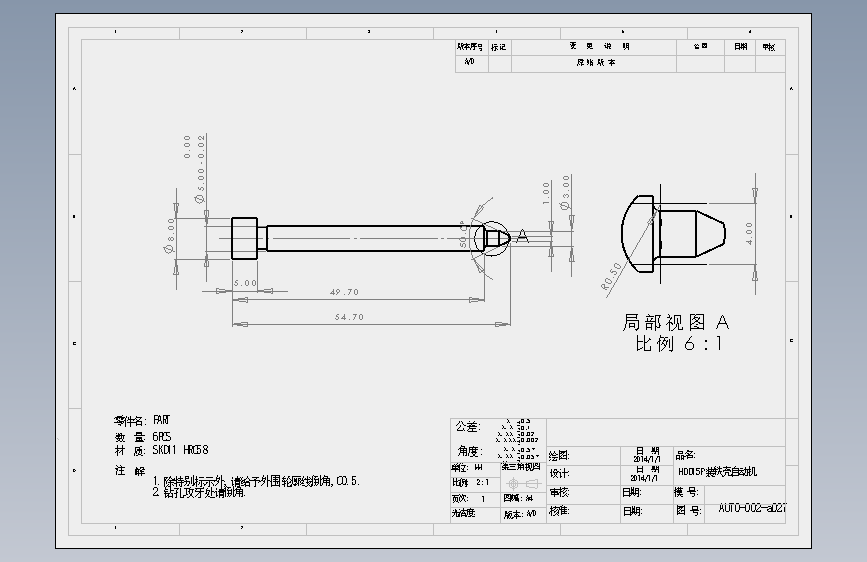This screenshot has height=562, width=867.
Task: Click the Ø8.00 diameter dimension
Action: point(170,235)
